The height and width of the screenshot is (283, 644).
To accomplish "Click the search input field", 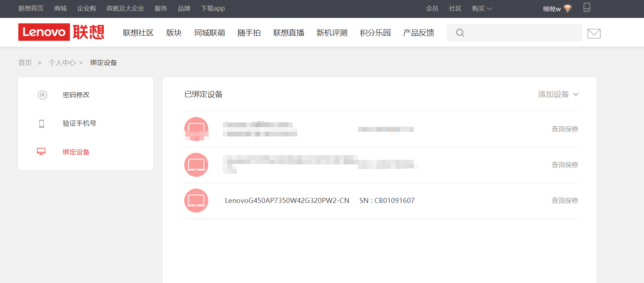I will pos(515,33).
